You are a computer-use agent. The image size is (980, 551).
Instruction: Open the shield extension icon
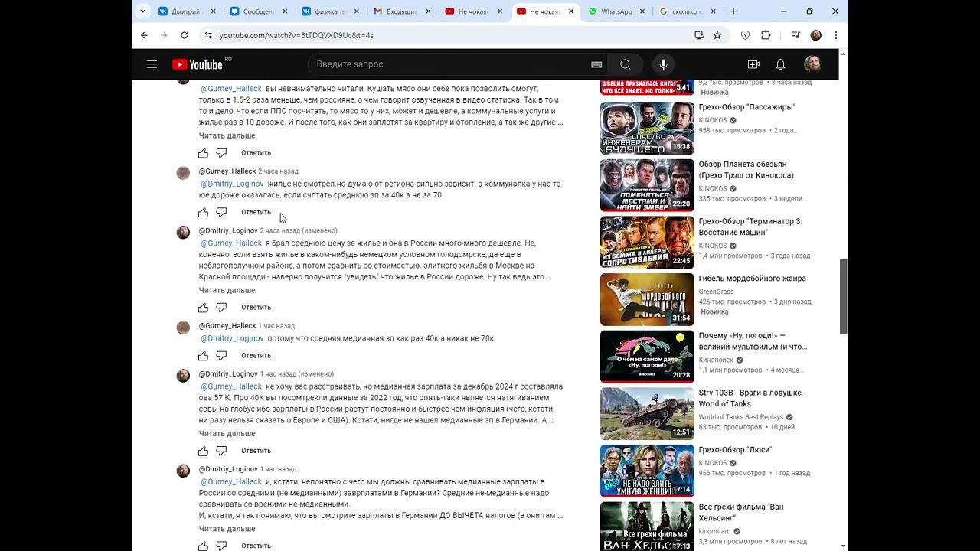pyautogui.click(x=745, y=35)
